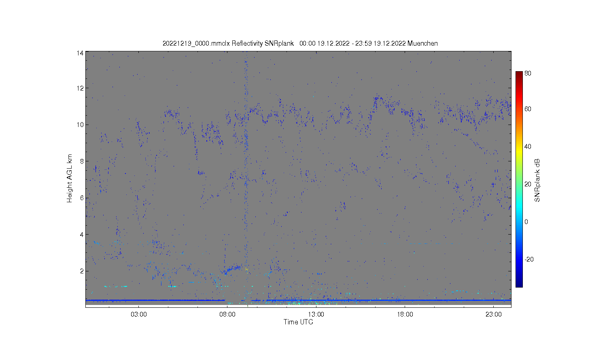Click the colorbar value 80

[528, 74]
